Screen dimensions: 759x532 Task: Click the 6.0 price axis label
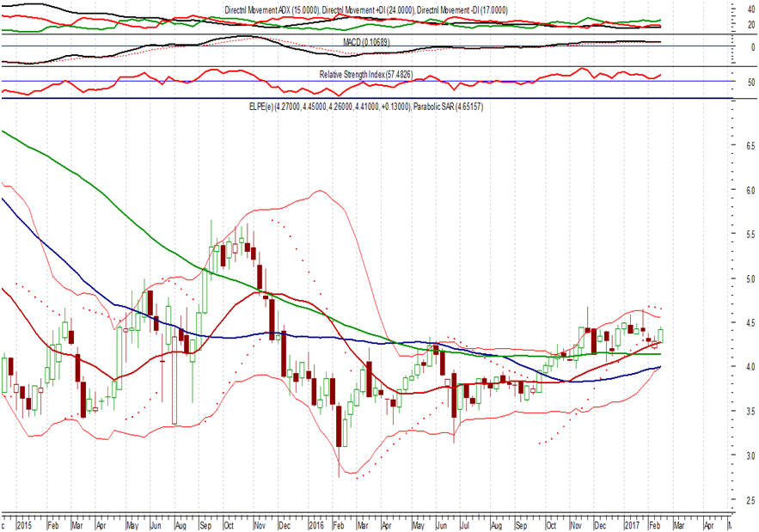tap(750, 190)
